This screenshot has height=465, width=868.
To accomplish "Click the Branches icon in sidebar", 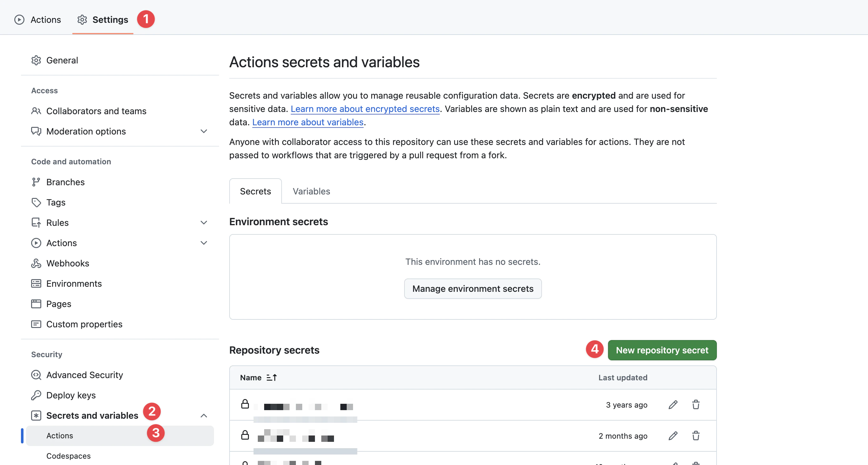I will coord(36,182).
